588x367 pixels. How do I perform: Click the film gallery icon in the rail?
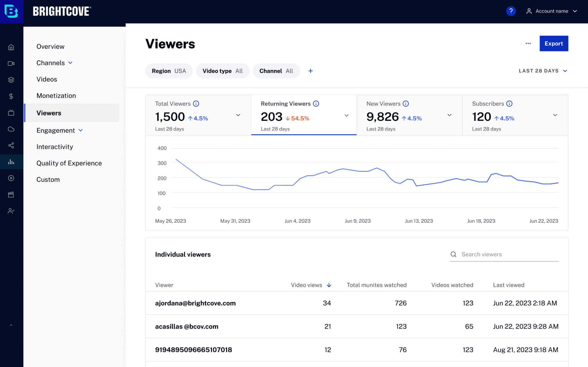coord(11,195)
